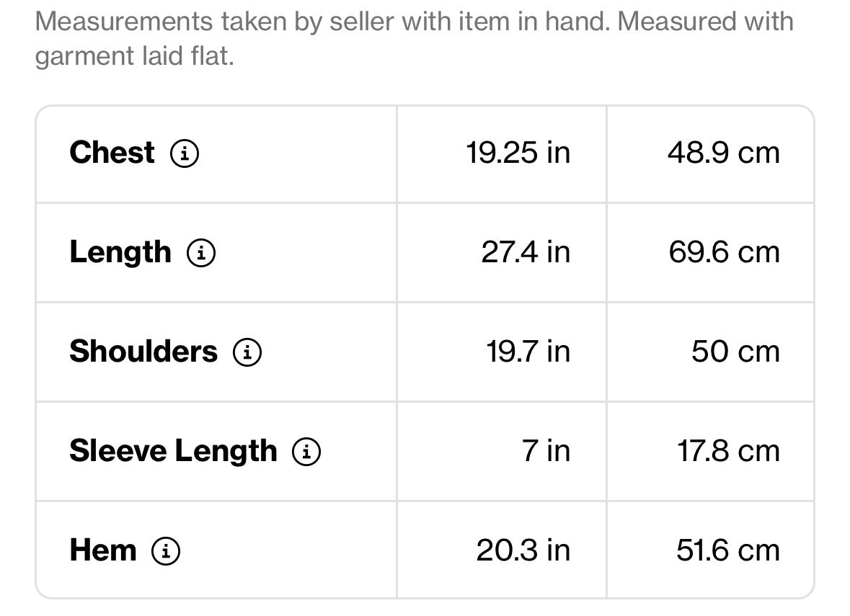The image size is (850, 616).
Task: Open the Chest measurement info icon
Action: 185,153
